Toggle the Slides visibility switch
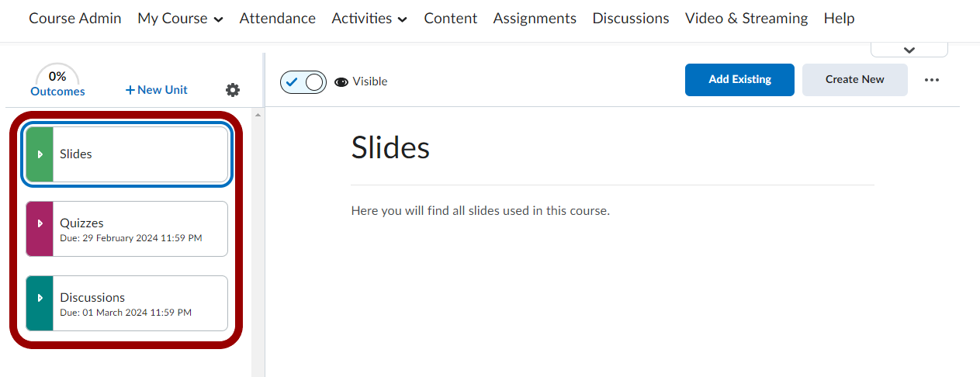Viewport: 980px width, 377px height. [303, 81]
